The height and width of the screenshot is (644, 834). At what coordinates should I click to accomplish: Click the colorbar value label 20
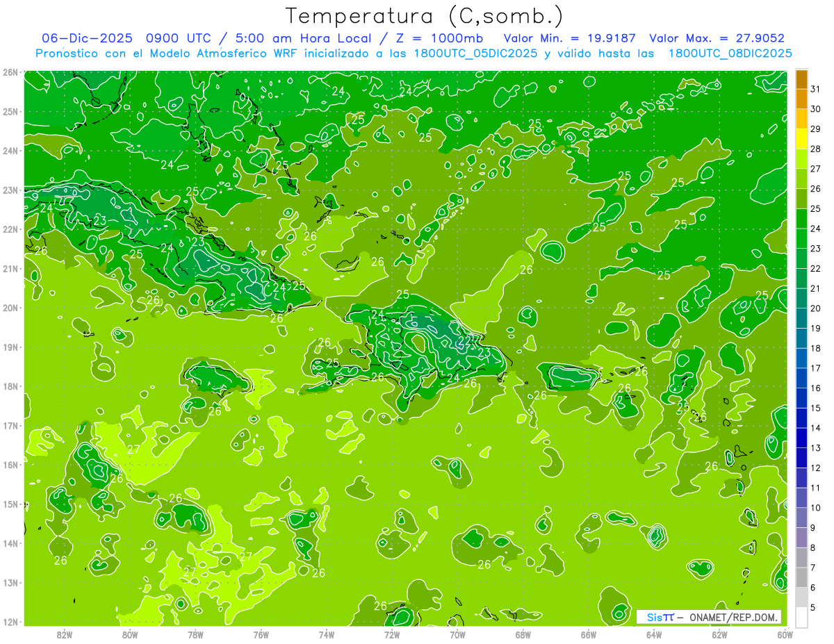[816, 308]
